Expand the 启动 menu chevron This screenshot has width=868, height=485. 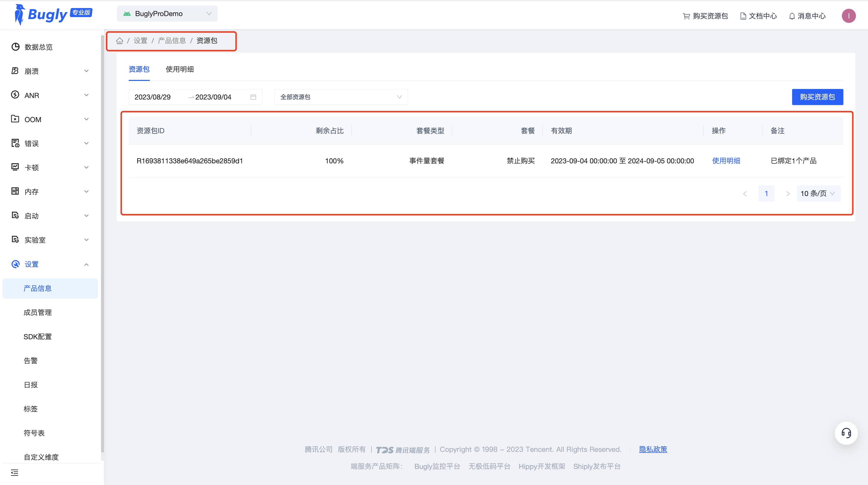click(87, 216)
